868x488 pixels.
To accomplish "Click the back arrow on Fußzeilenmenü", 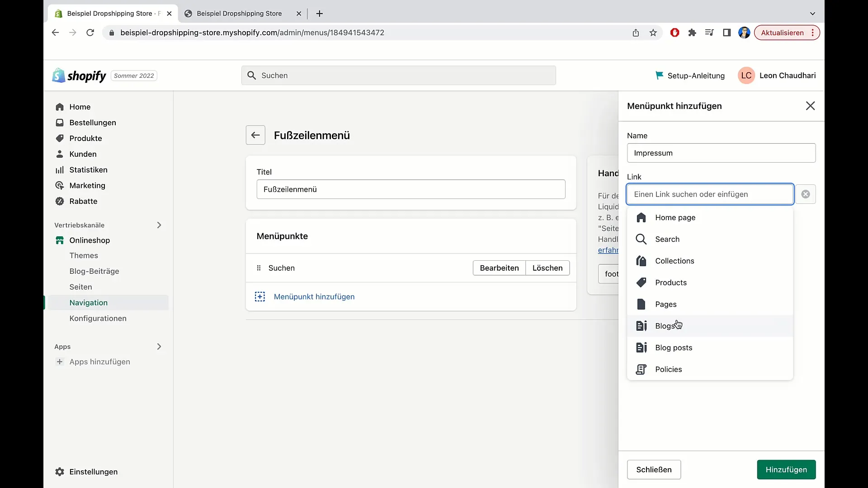I will pos(255,135).
